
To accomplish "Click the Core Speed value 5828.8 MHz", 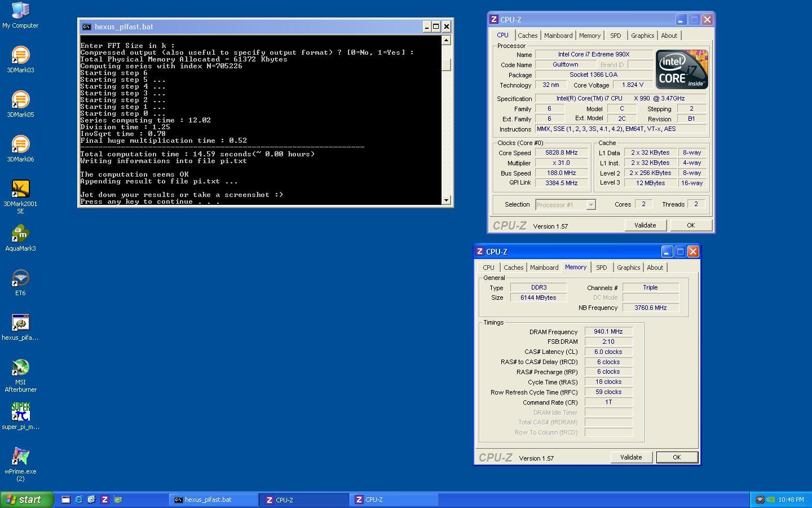I will point(561,153).
